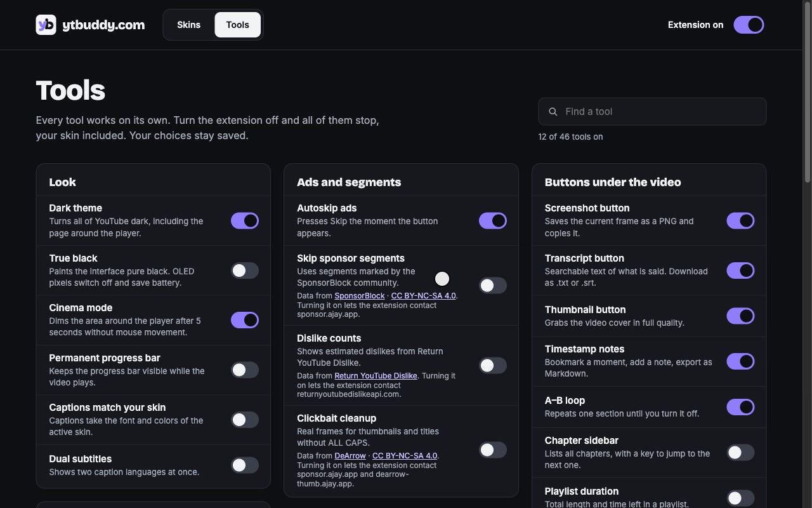Click the "Ads and segments" heading
Viewport: 812px width, 508px height.
coord(349,182)
